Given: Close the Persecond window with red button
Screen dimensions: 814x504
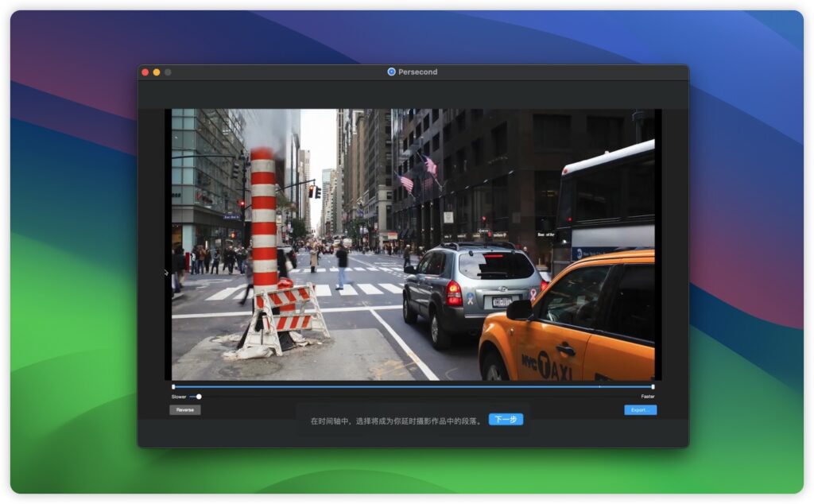Looking at the screenshot, I should point(145,72).
